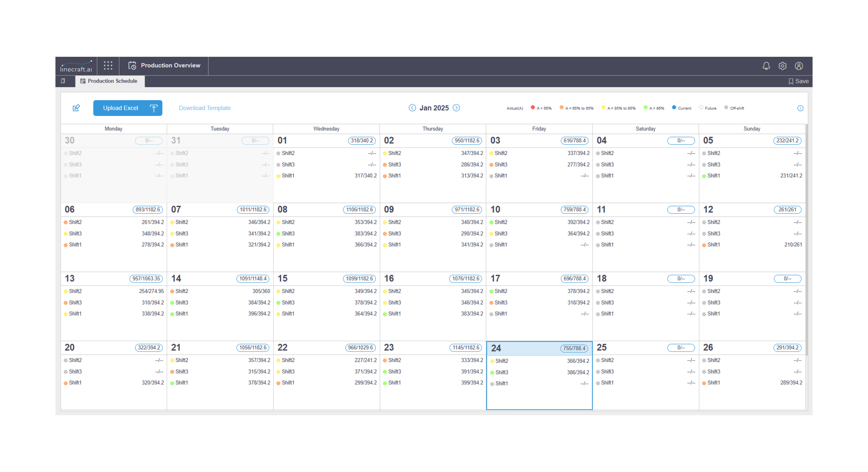Viewport: 868px width, 472px height.
Task: Click the Thursday column header
Action: tap(432, 129)
